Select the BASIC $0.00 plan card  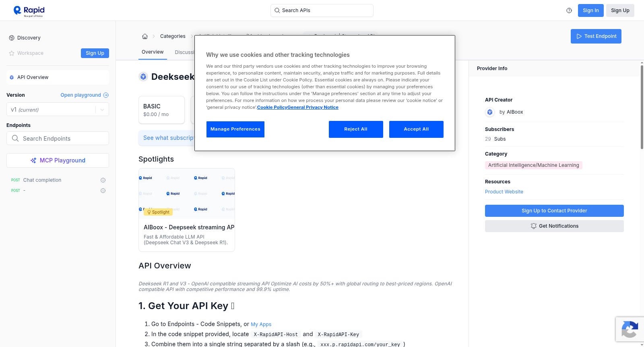[162, 110]
